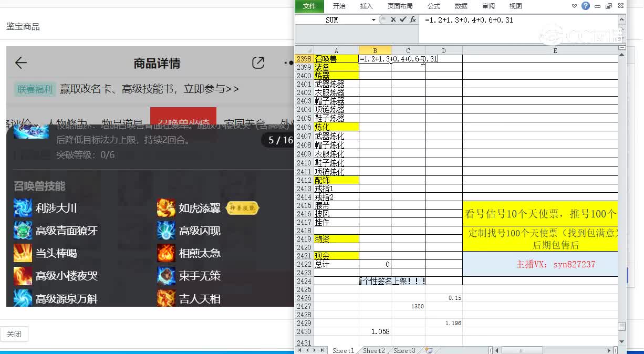Open the 数据 Data ribbon tab

[461, 6]
